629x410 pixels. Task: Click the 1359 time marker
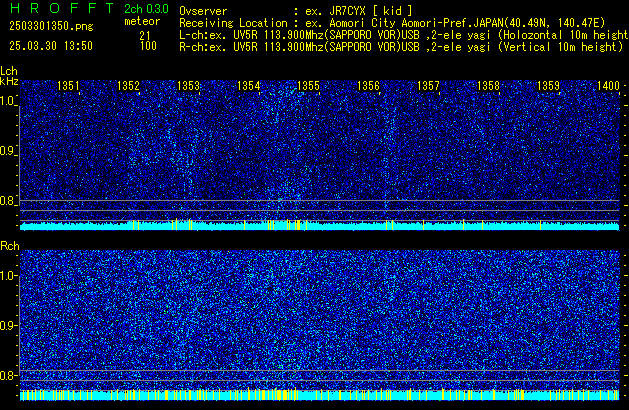point(548,86)
